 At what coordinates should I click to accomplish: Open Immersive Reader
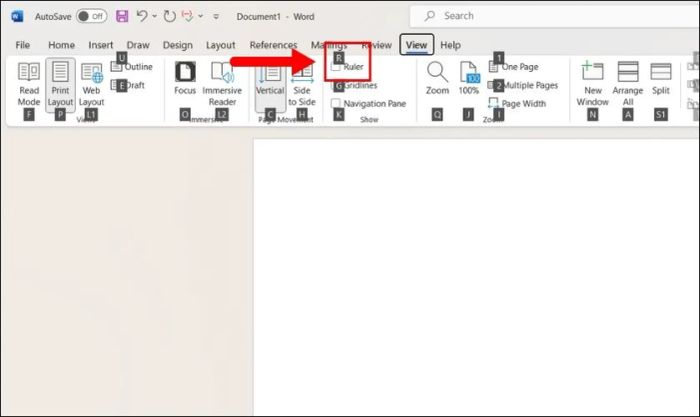pos(222,84)
